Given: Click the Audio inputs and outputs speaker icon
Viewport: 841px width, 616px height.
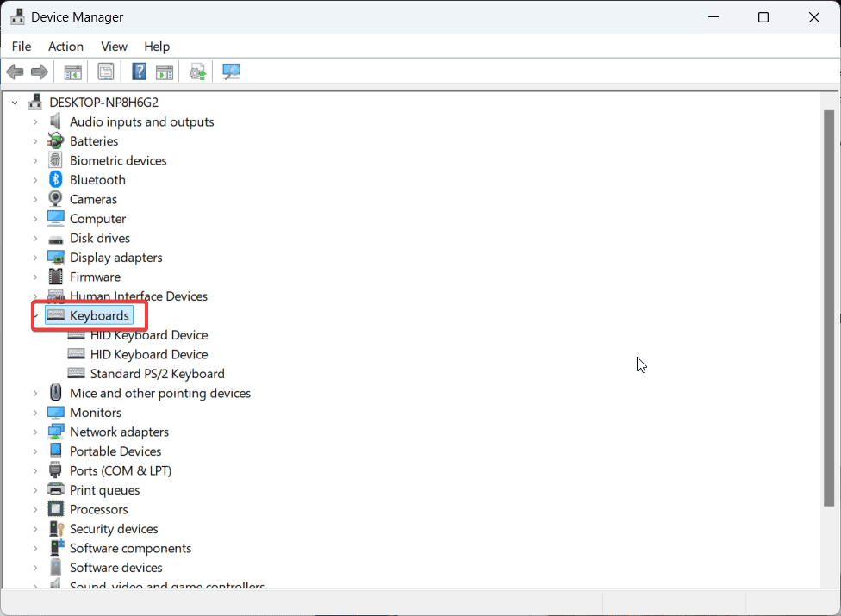Looking at the screenshot, I should tap(55, 121).
